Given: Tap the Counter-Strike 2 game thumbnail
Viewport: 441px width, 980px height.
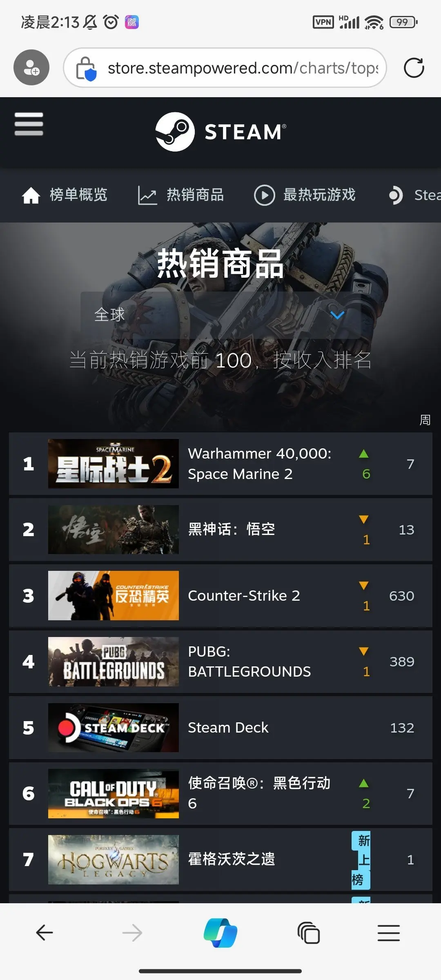Looking at the screenshot, I should click(114, 595).
